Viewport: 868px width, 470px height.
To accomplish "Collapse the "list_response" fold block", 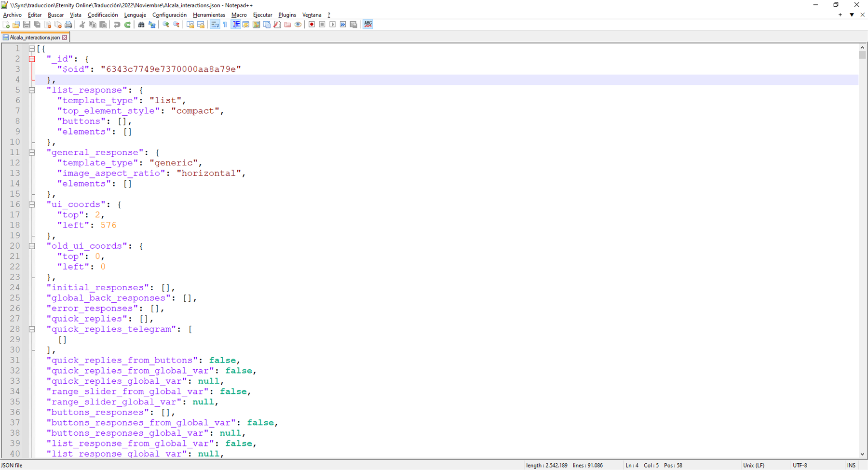I will tap(32, 90).
